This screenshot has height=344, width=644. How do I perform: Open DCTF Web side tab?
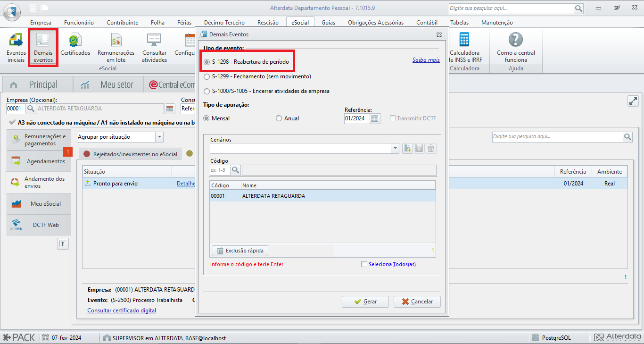click(x=40, y=225)
